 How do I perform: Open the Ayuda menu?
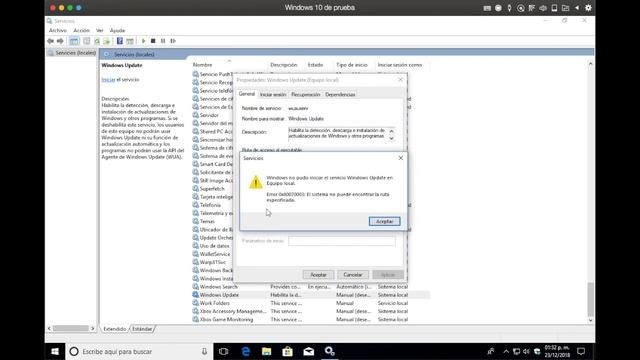click(x=117, y=30)
